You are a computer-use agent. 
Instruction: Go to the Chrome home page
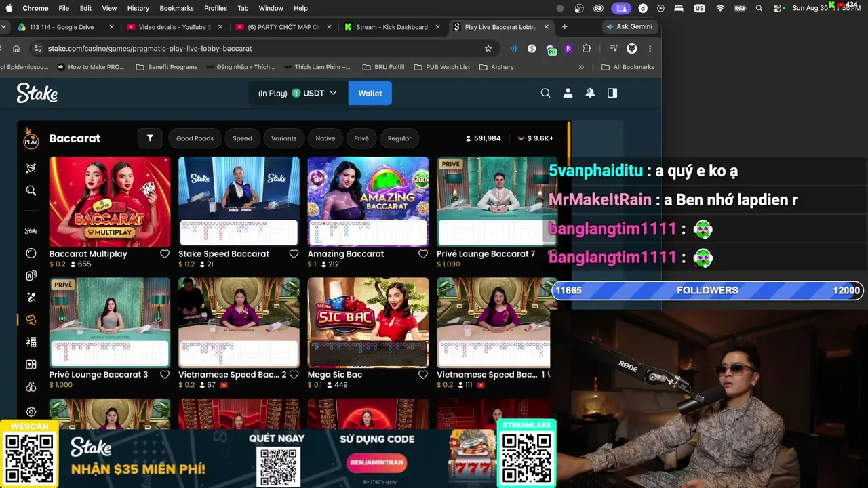(x=16, y=49)
